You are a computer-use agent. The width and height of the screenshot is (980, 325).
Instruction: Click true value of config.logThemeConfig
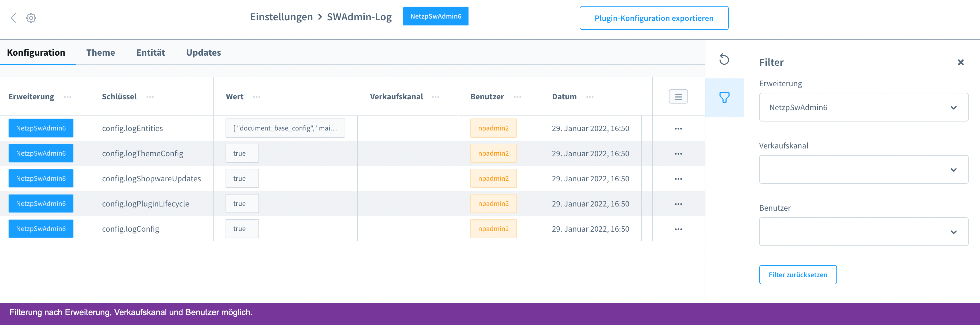242,153
